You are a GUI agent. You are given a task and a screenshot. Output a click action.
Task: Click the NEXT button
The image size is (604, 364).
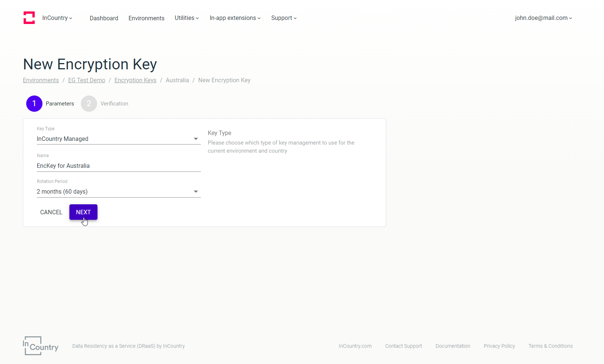83,212
